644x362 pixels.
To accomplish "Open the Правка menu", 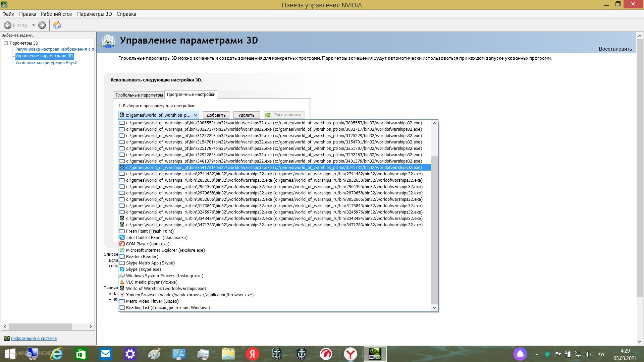I will [28, 14].
